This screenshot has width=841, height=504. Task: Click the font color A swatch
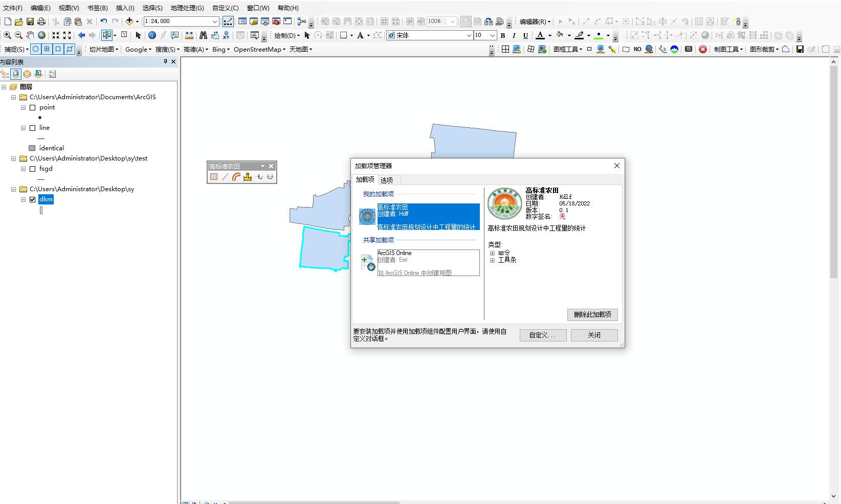540,35
